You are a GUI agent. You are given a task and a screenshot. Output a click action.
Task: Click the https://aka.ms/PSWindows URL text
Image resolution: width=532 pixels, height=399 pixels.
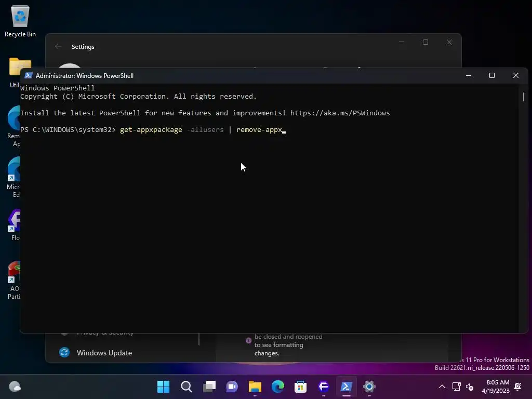coord(340,113)
